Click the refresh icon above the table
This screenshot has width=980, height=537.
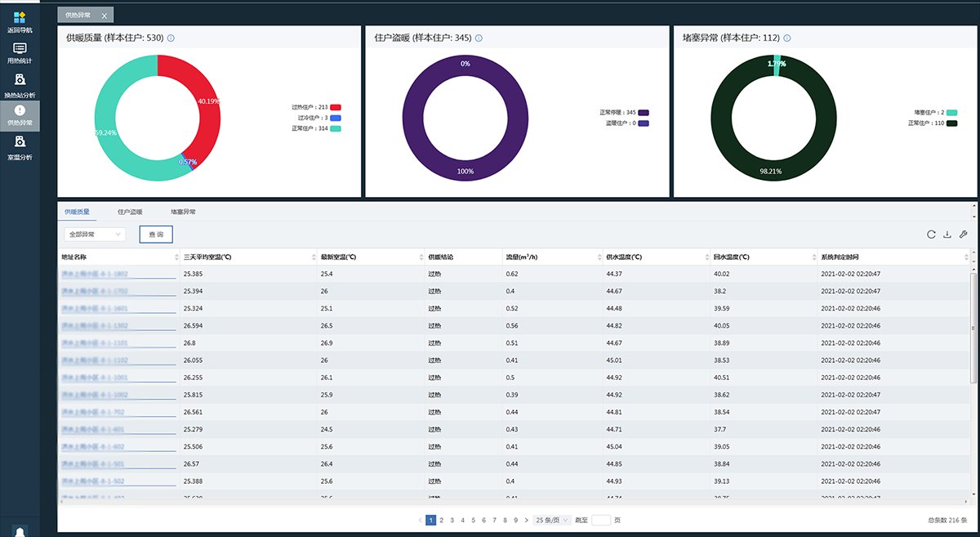(x=931, y=235)
